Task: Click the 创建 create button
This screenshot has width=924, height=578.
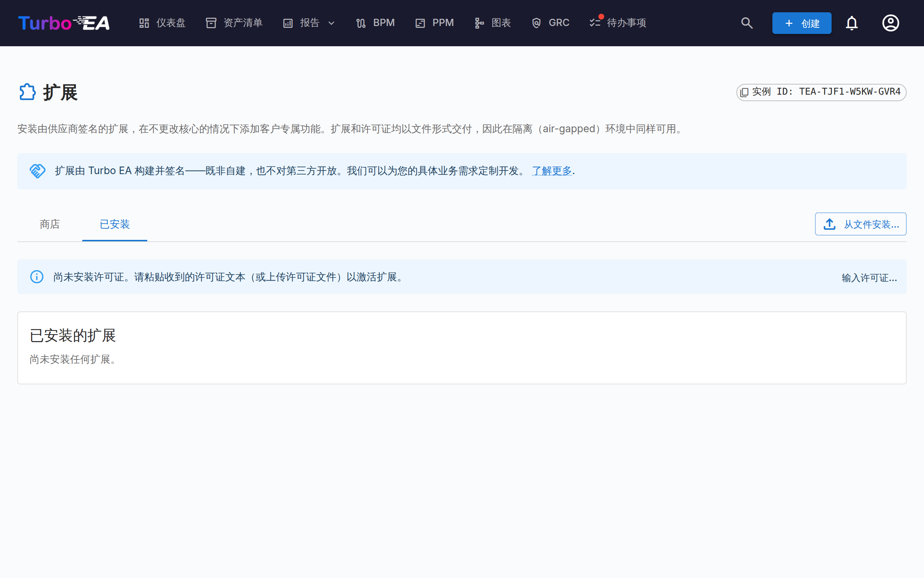Action: (801, 23)
